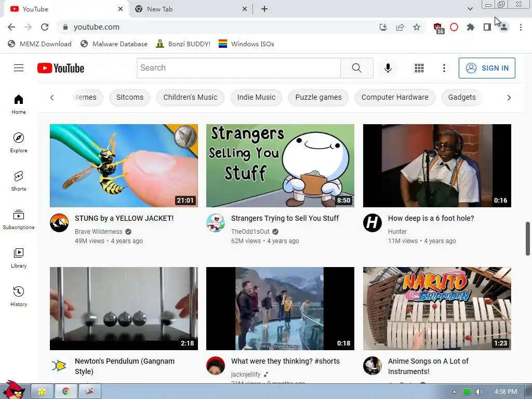Open History in sidebar
This screenshot has height=399, width=532.
19,296
